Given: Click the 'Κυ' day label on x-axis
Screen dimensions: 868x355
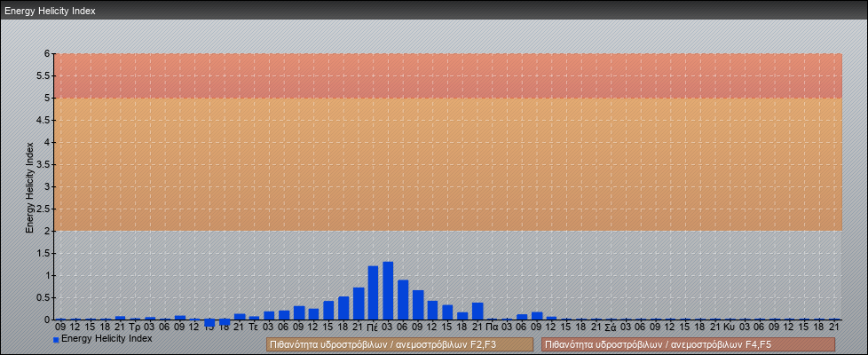Looking at the screenshot, I should 730,327.
